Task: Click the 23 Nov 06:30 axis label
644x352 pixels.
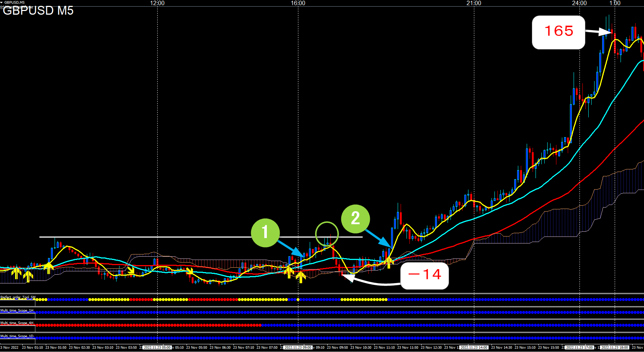Action: pyautogui.click(x=220, y=347)
